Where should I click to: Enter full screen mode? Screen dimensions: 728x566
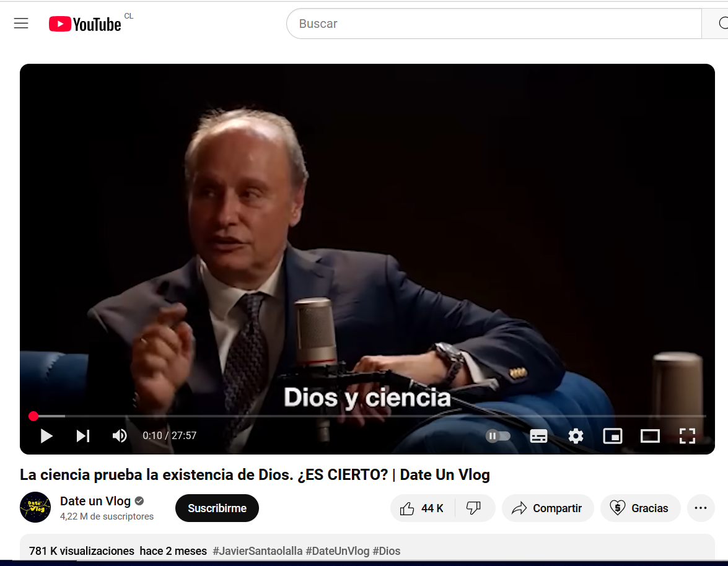pyautogui.click(x=687, y=436)
